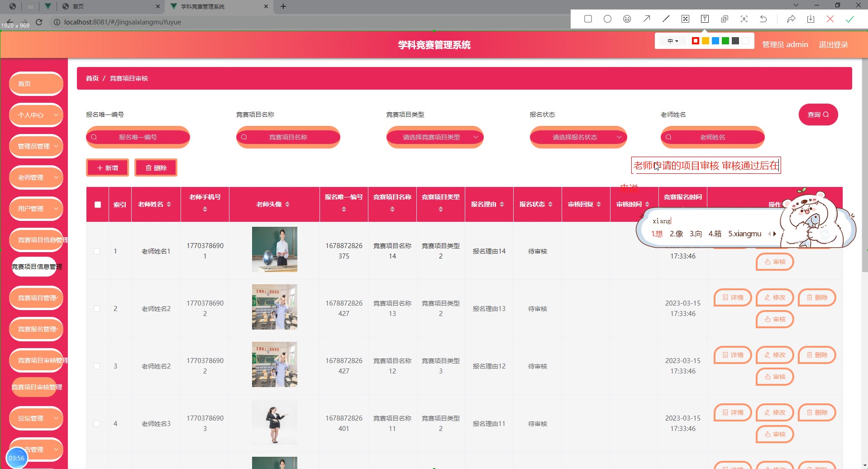Open 竞赛项目管理 sidebar menu

(36, 298)
